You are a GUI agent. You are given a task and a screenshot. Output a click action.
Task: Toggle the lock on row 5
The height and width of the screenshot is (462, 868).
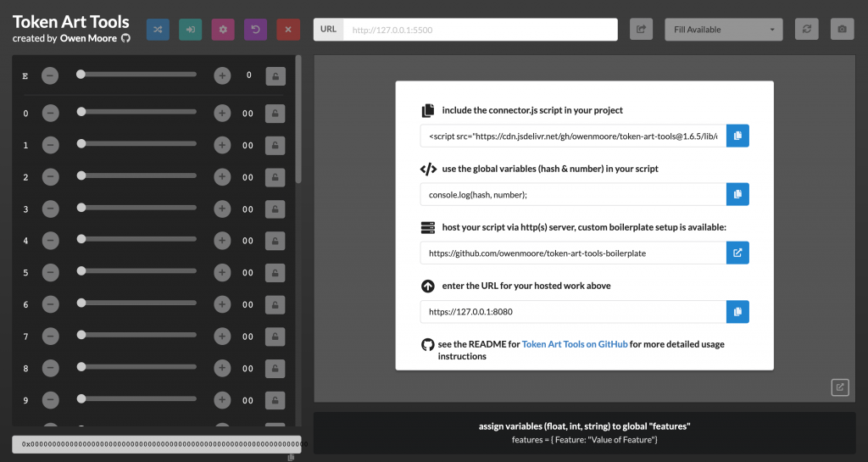pyautogui.click(x=275, y=273)
